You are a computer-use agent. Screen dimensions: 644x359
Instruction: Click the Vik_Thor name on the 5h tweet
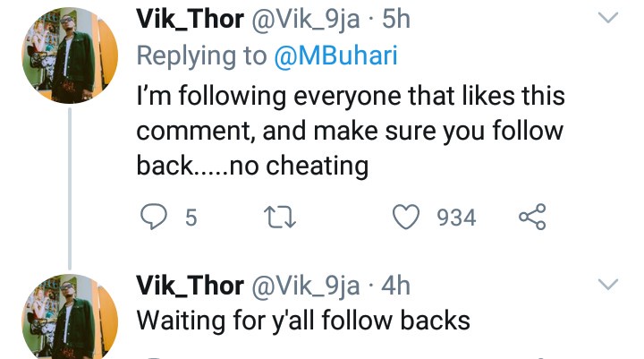(189, 18)
